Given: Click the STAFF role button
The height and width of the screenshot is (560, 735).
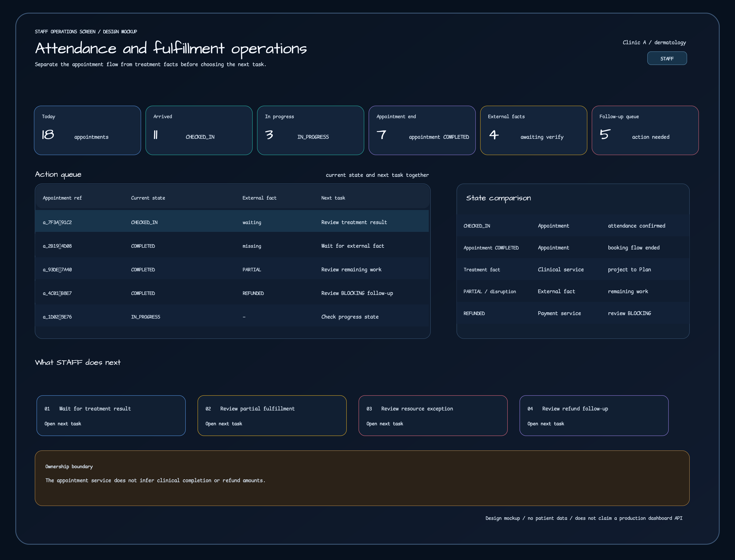Looking at the screenshot, I should tap(667, 58).
